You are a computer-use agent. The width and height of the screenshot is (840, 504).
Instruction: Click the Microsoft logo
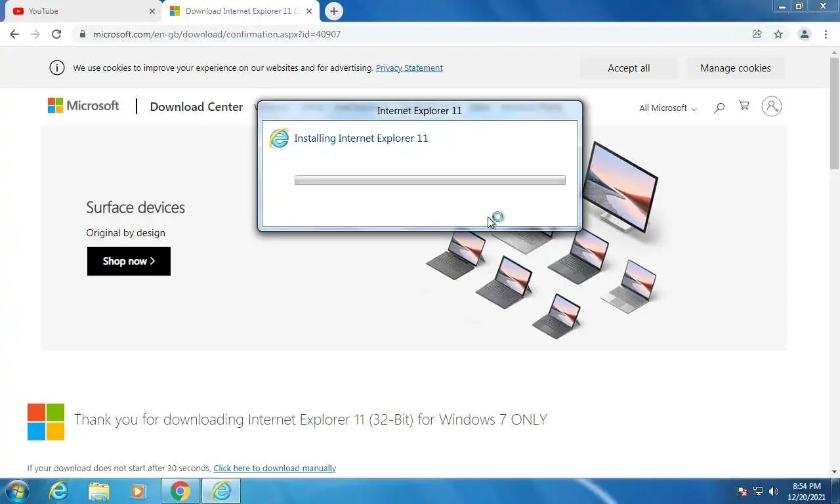point(83,106)
